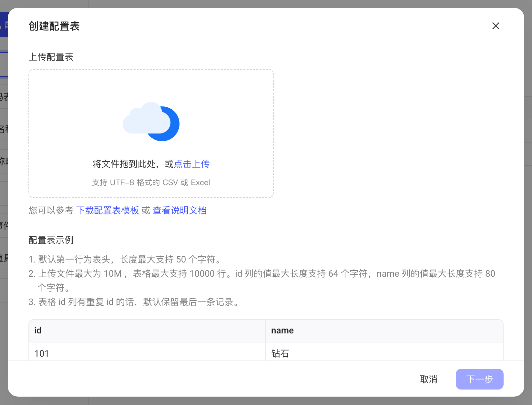
Task: Click the dashed file upload drop area
Action: 151,133
